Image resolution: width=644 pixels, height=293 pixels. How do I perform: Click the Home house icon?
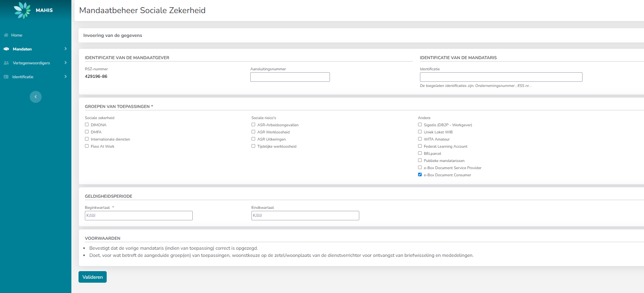[6, 35]
